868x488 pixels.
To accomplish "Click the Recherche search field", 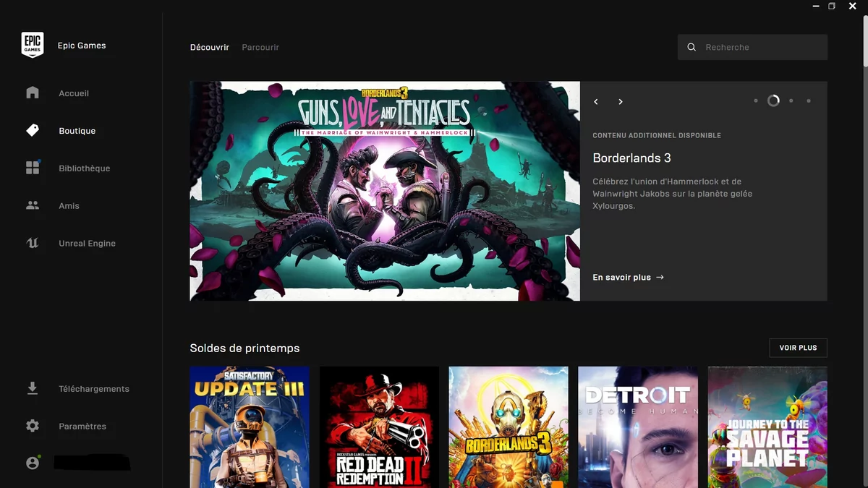I will 752,47.
